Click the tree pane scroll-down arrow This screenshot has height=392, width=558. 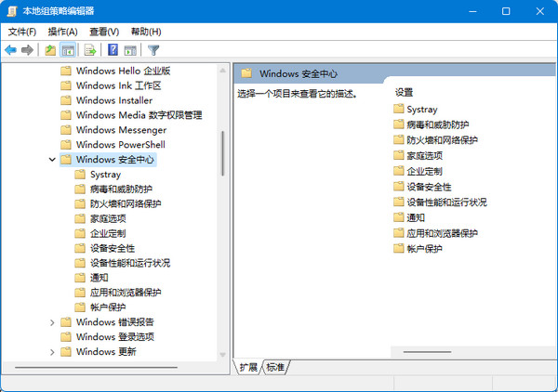tap(223, 355)
